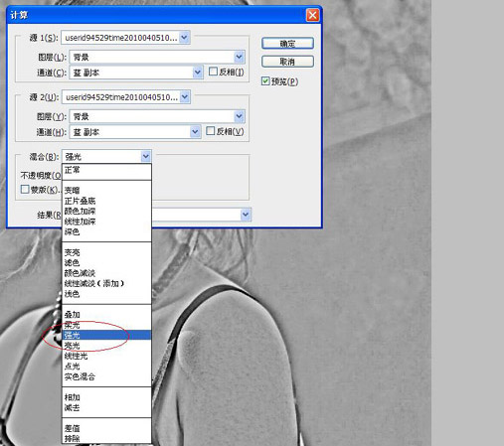Click the 取消 button
This screenshot has height=446, width=504.
287,62
